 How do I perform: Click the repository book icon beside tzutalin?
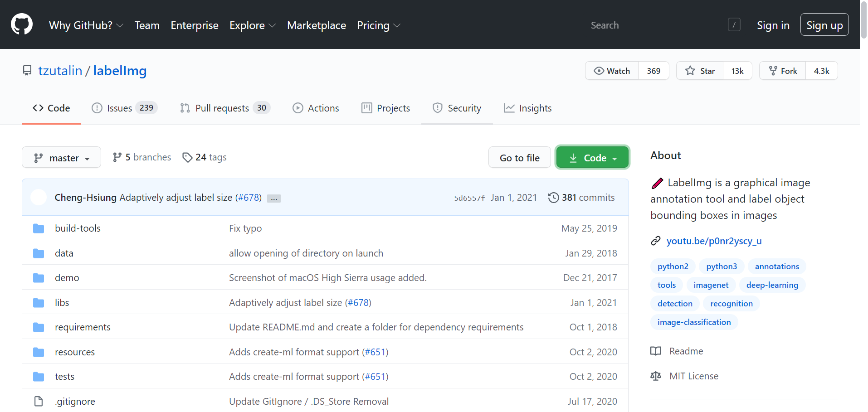27,71
